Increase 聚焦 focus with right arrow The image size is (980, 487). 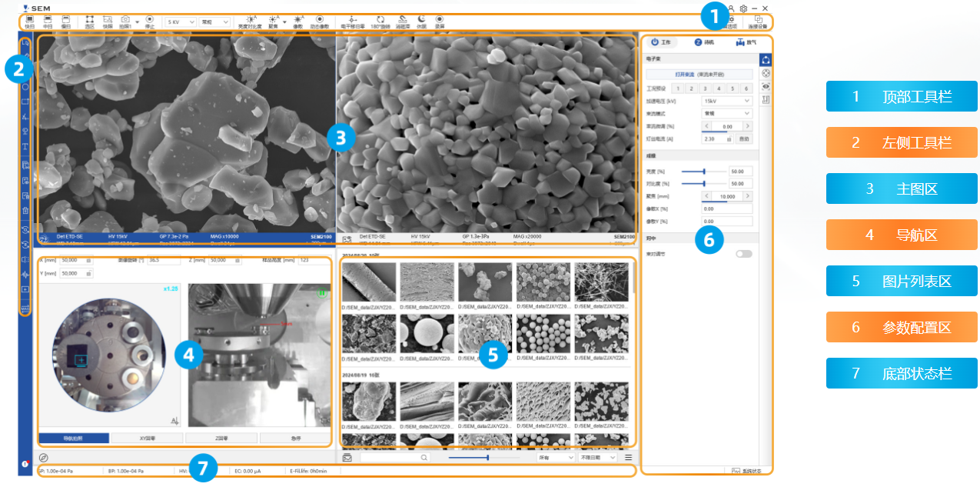pyautogui.click(x=747, y=196)
